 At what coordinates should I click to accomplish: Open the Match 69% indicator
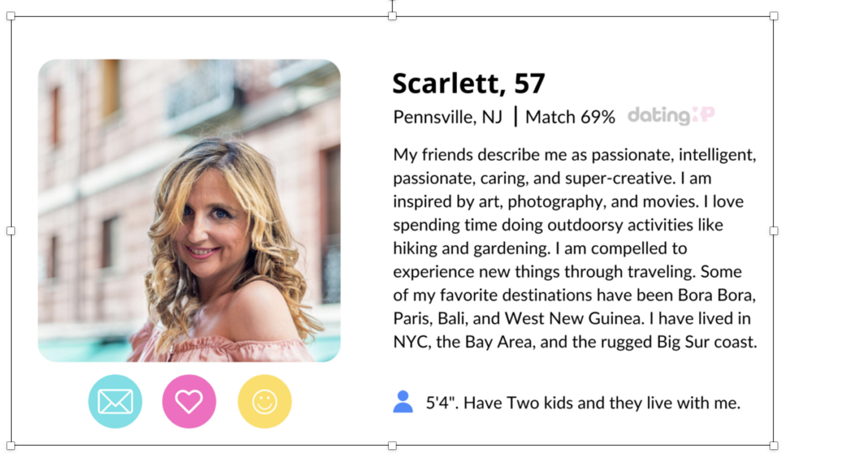coord(570,117)
